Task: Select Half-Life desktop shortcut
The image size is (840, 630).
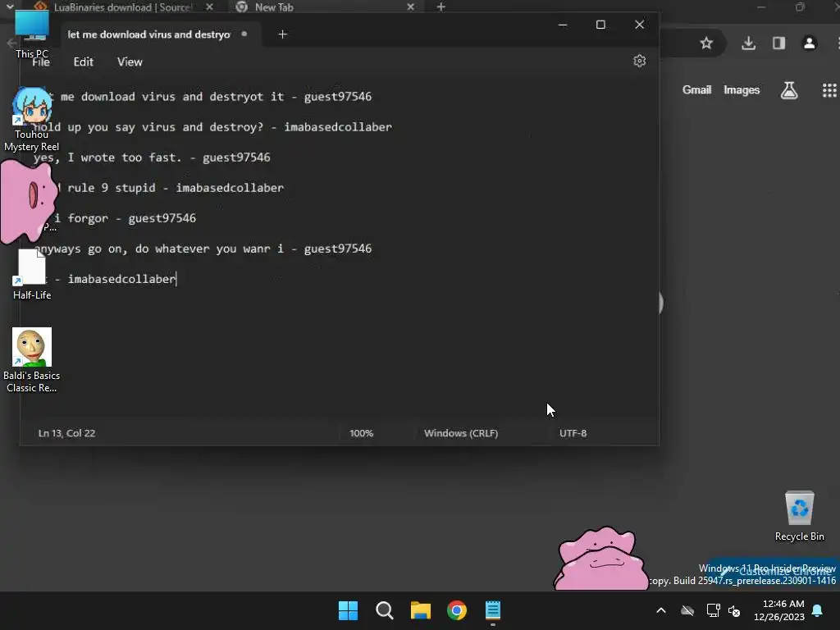Action: tap(32, 274)
